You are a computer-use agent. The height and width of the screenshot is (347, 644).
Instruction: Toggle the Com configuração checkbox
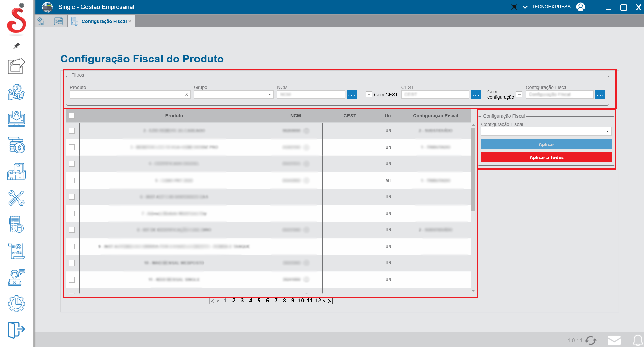coord(519,94)
